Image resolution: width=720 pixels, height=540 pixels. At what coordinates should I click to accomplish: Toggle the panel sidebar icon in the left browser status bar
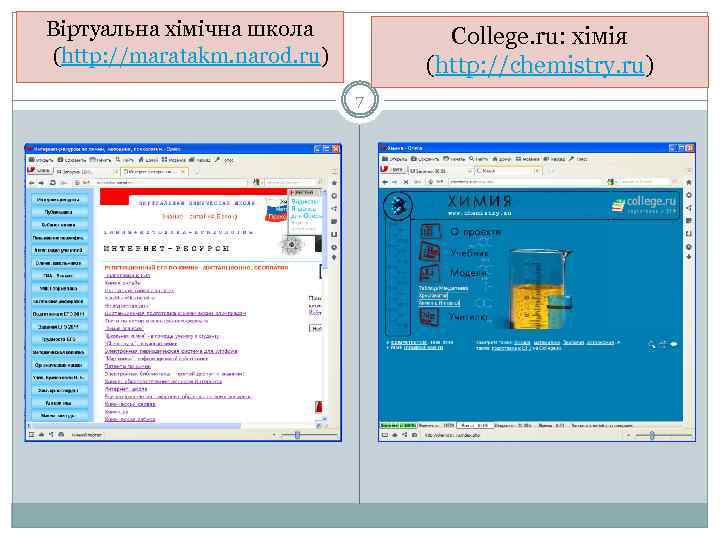pos(31,434)
